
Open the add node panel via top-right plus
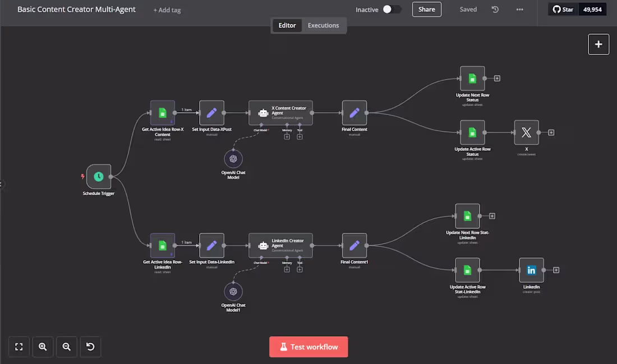point(598,44)
